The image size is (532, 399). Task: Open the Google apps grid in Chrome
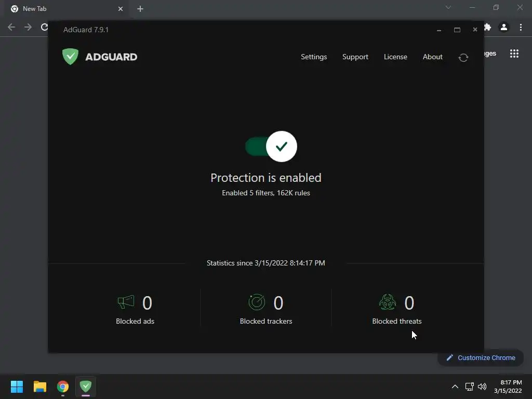[x=514, y=54]
